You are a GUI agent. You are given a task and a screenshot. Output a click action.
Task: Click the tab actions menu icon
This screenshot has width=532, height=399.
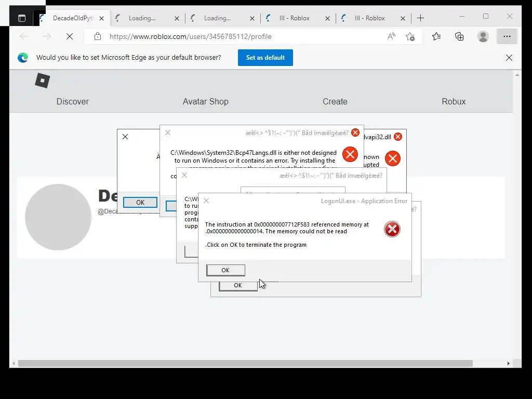click(22, 18)
